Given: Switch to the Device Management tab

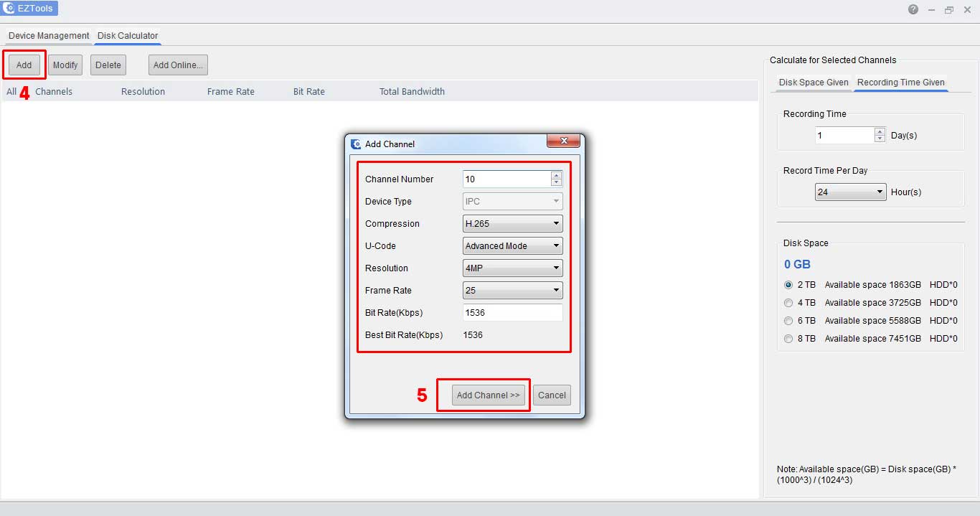Looking at the screenshot, I should coord(47,35).
